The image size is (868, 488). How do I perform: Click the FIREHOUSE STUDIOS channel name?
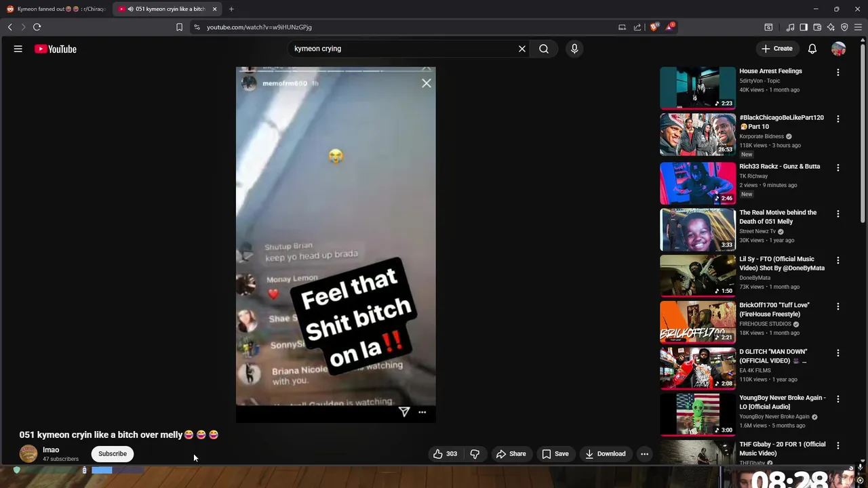[x=765, y=324]
